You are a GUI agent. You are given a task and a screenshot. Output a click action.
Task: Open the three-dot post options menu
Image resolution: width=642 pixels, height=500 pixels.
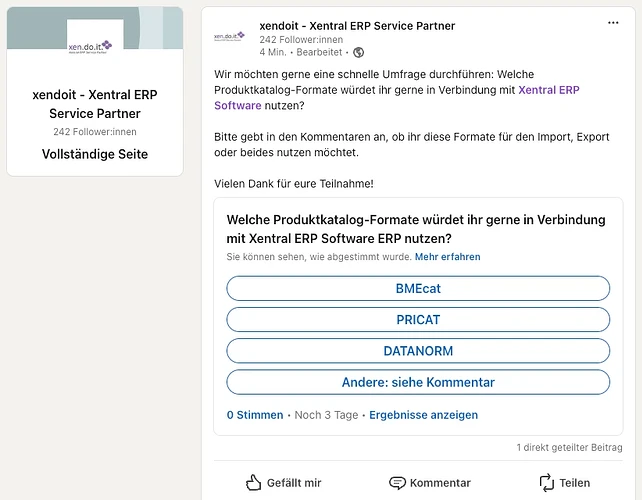tap(613, 23)
